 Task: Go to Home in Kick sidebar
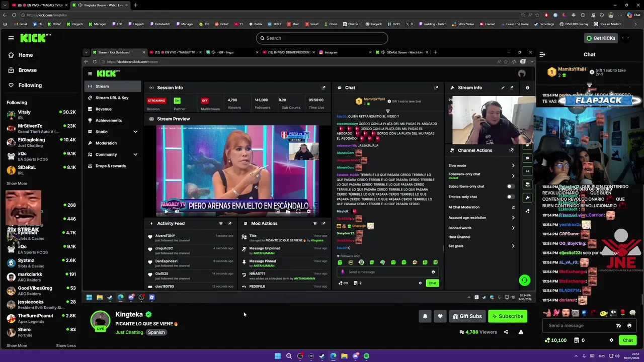[x=26, y=55]
